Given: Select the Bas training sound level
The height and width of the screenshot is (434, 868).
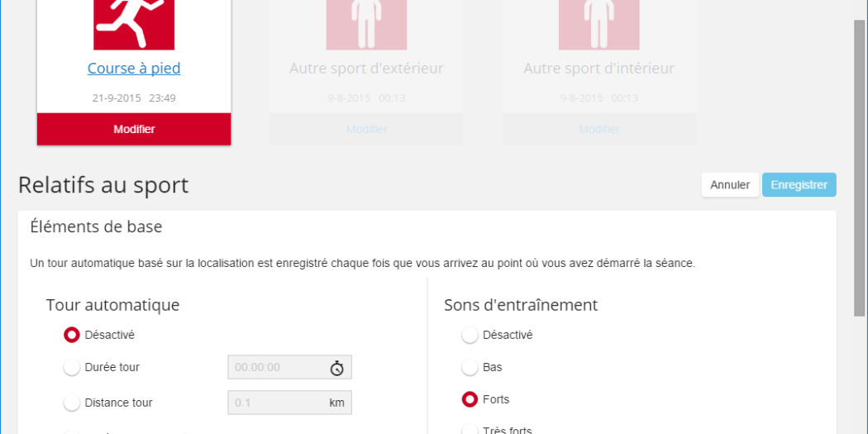Looking at the screenshot, I should 470,367.
